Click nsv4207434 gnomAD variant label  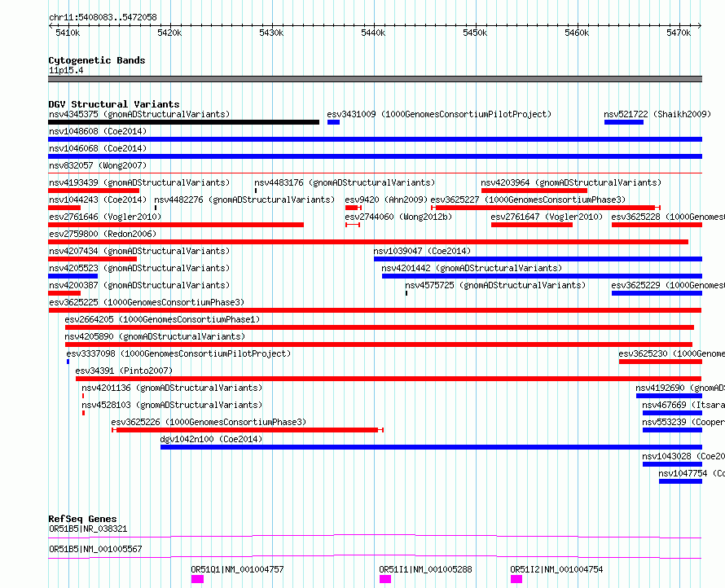(139, 251)
